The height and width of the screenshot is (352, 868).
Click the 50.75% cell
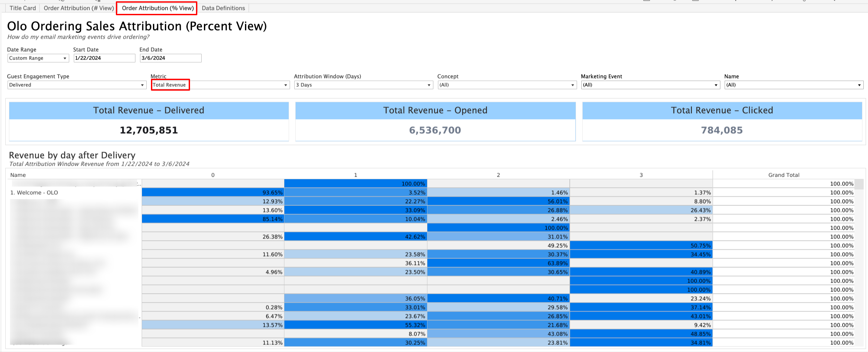click(x=641, y=245)
